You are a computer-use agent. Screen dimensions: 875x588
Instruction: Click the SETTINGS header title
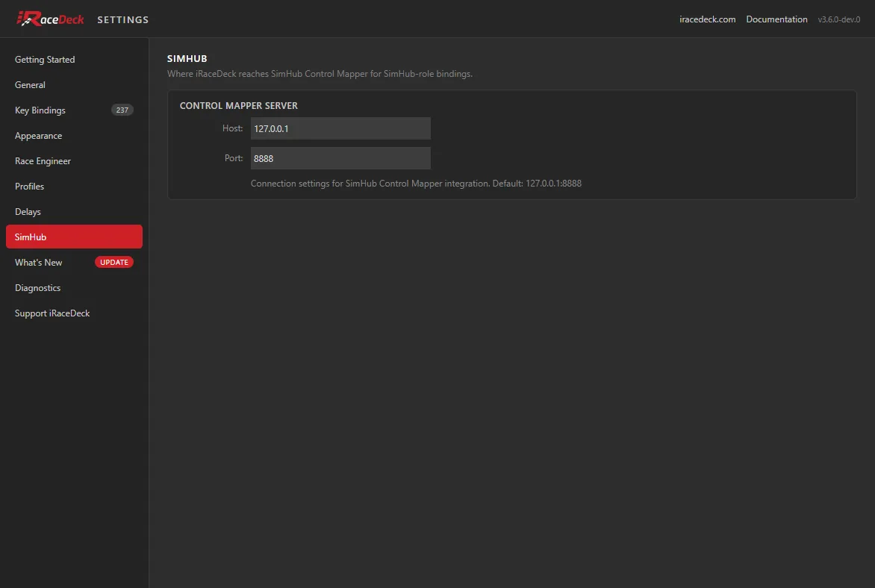tap(122, 19)
